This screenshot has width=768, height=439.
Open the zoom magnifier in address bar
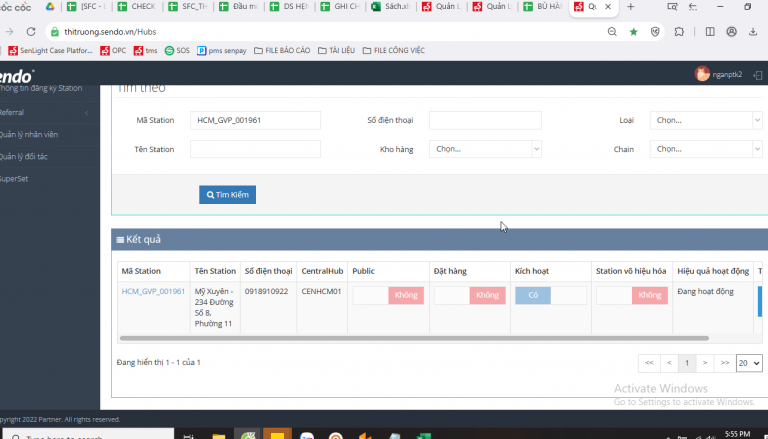point(612,32)
